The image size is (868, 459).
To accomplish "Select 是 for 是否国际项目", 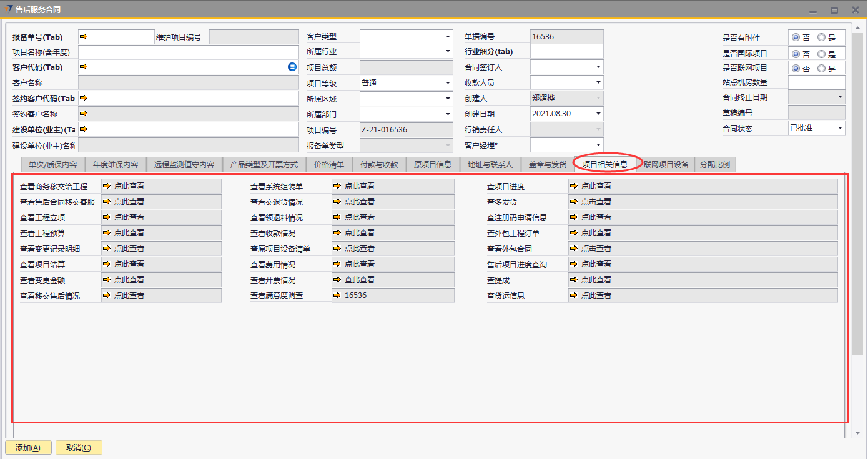I will click(821, 54).
